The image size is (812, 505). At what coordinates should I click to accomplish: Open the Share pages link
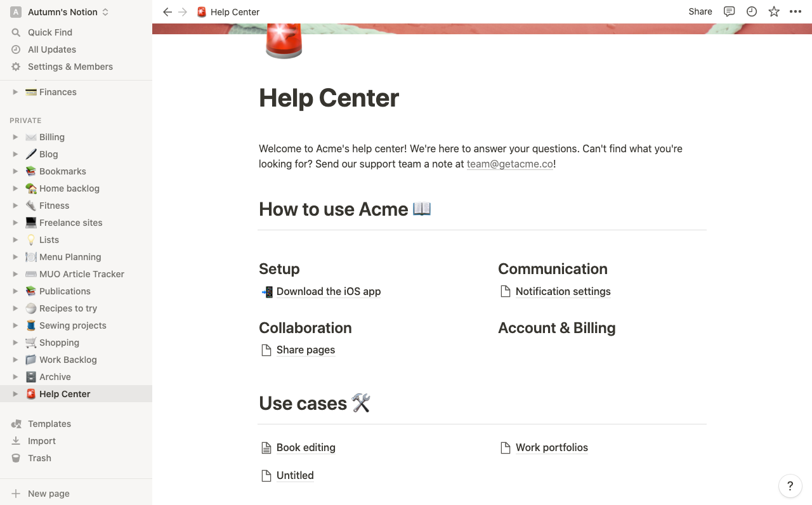pyautogui.click(x=306, y=350)
